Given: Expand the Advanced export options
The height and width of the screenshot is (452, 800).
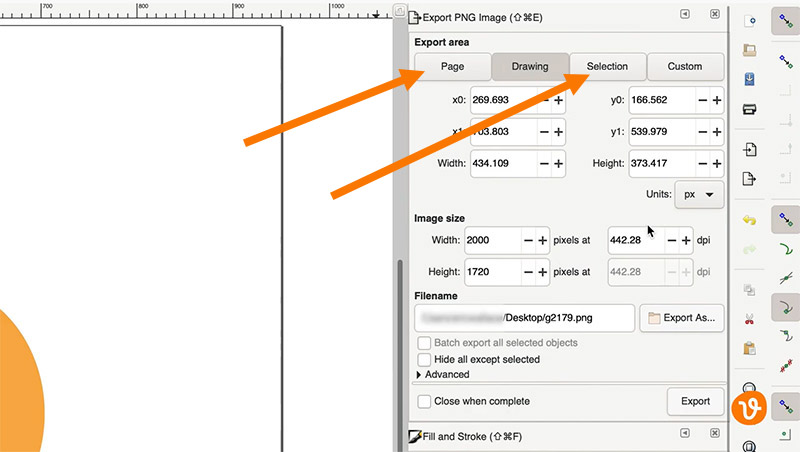Looking at the screenshot, I should (419, 374).
